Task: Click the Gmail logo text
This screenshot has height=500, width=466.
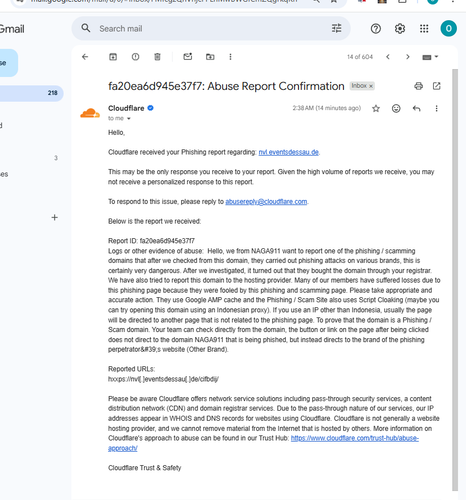Action: 12,29
